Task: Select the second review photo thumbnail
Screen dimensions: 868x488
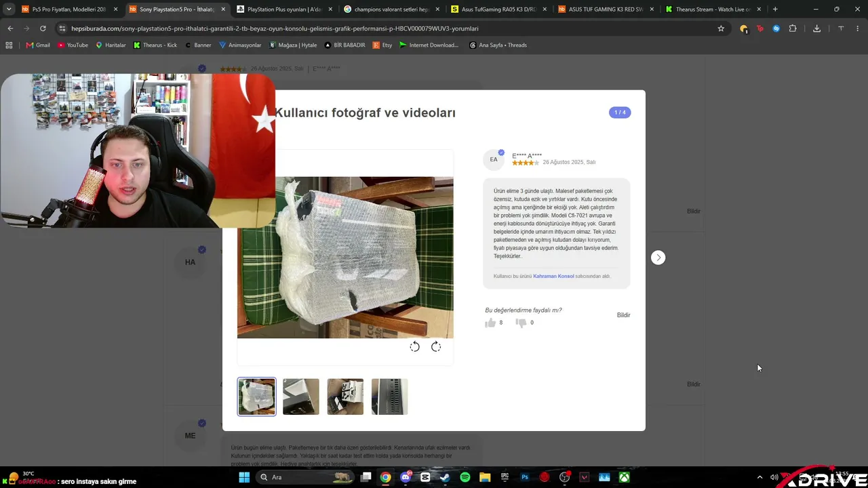Action: point(301,396)
